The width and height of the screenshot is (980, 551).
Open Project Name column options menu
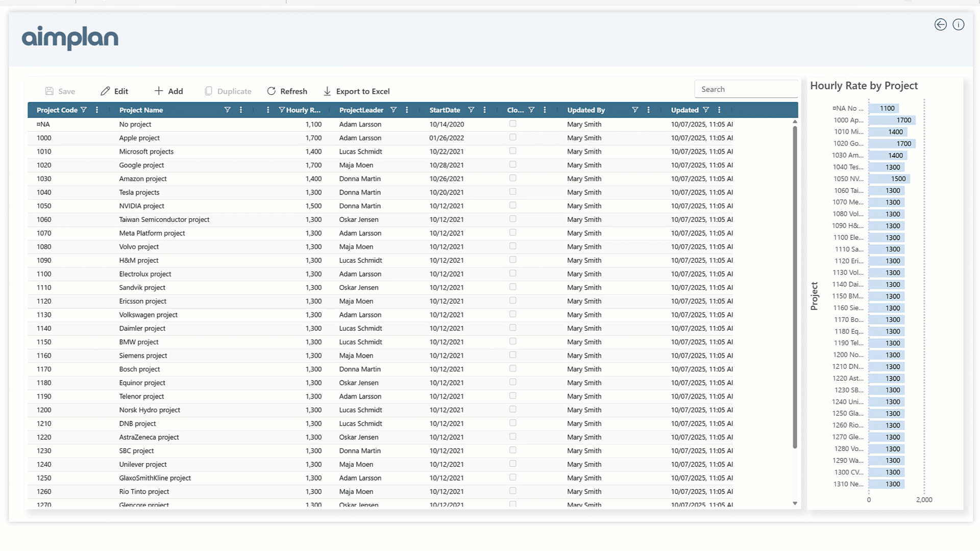[x=241, y=110]
